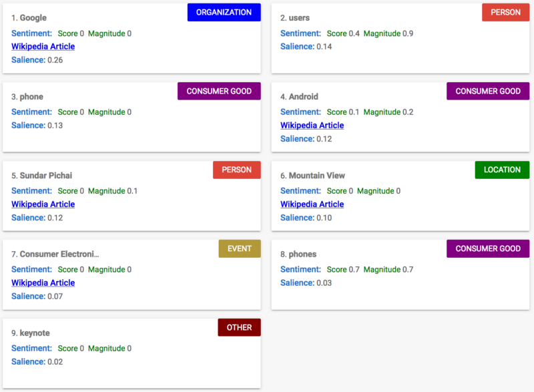Click the '9. keynote' entity title
Image resolution: width=534 pixels, height=392 pixels.
30,333
